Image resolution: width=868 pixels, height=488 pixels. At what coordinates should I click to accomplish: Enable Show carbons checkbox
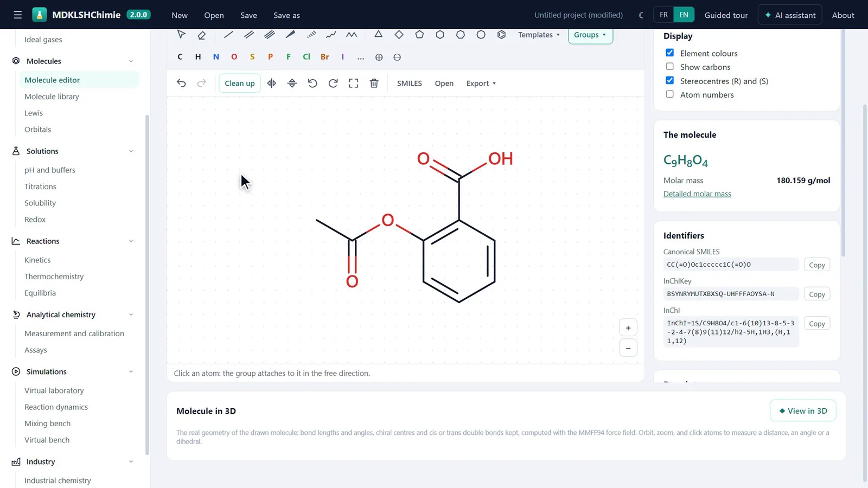pyautogui.click(x=669, y=67)
